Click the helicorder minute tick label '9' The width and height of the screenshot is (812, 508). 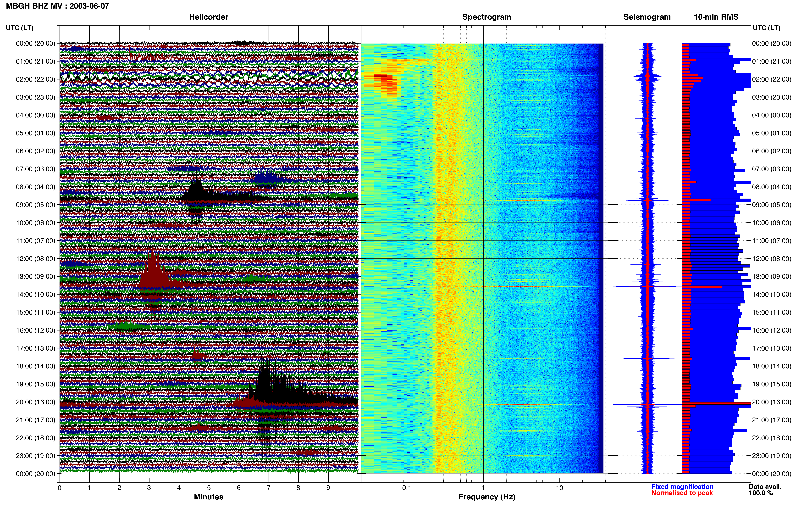[328, 487]
